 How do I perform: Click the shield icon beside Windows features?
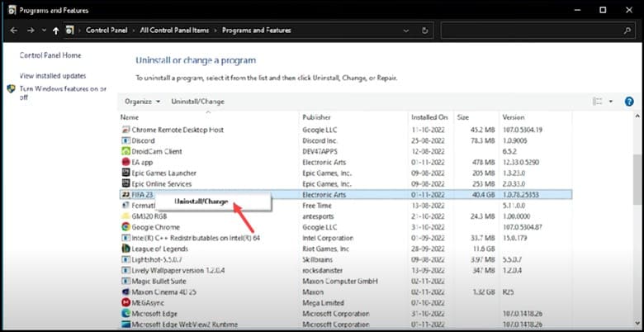coord(11,88)
